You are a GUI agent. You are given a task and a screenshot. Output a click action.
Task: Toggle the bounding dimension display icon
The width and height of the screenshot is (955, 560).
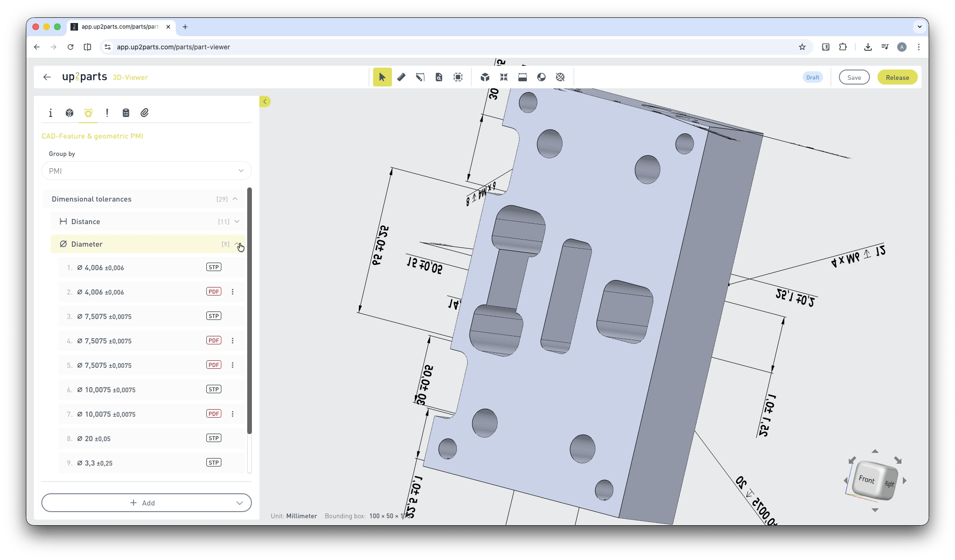click(x=522, y=77)
